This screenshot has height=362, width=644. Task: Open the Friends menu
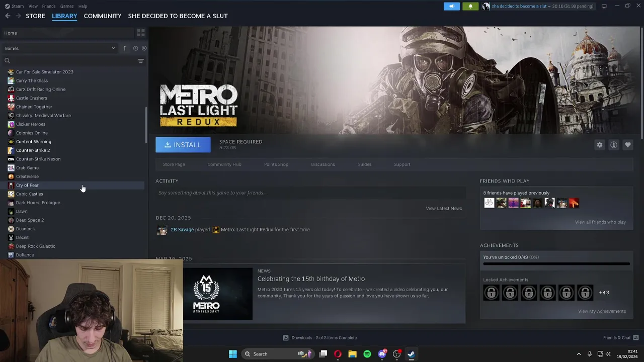click(49, 6)
